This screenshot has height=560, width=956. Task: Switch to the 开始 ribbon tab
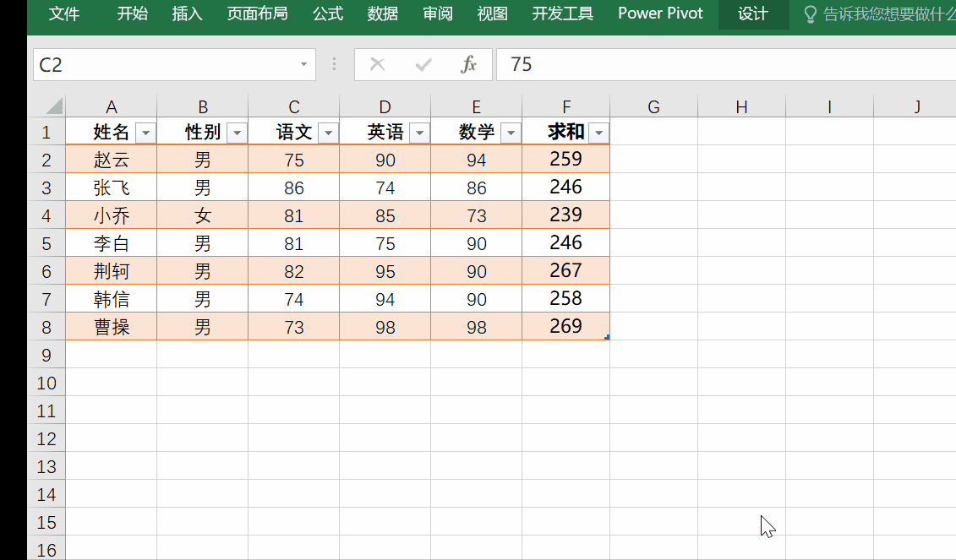point(132,14)
